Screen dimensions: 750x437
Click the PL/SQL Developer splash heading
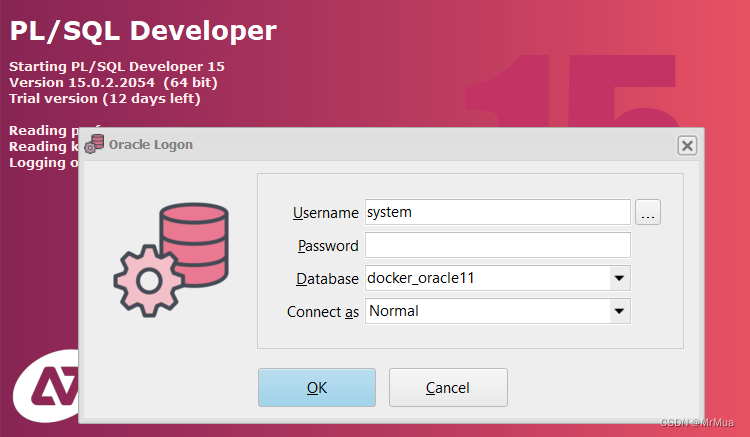[143, 31]
